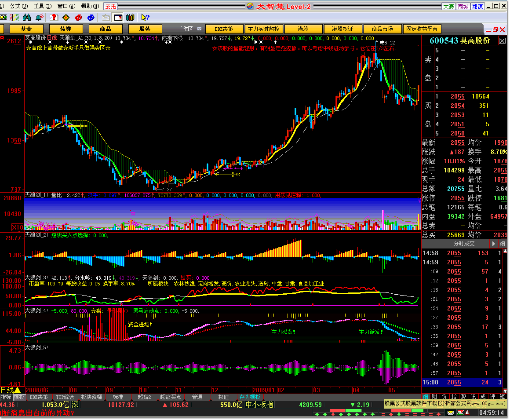510x420 pixels.
Task: Click the 大赛 button in title bar
Action: (448, 6)
